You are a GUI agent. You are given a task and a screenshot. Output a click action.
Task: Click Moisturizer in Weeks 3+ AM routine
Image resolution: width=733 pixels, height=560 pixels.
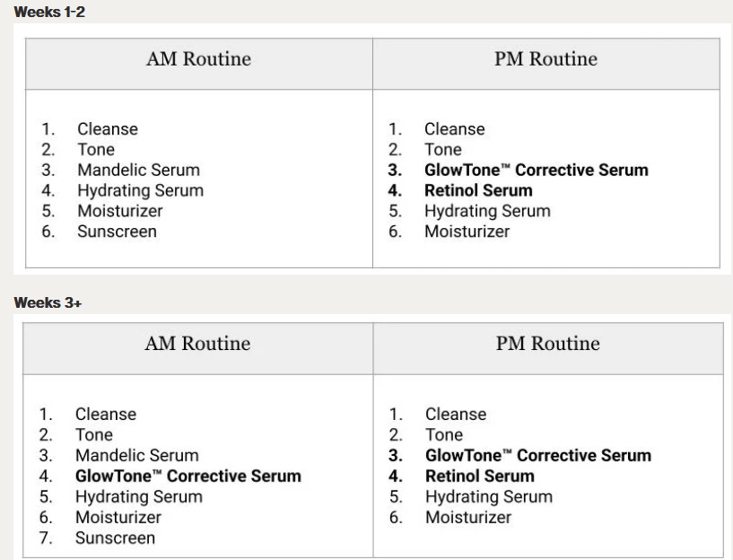(x=118, y=518)
